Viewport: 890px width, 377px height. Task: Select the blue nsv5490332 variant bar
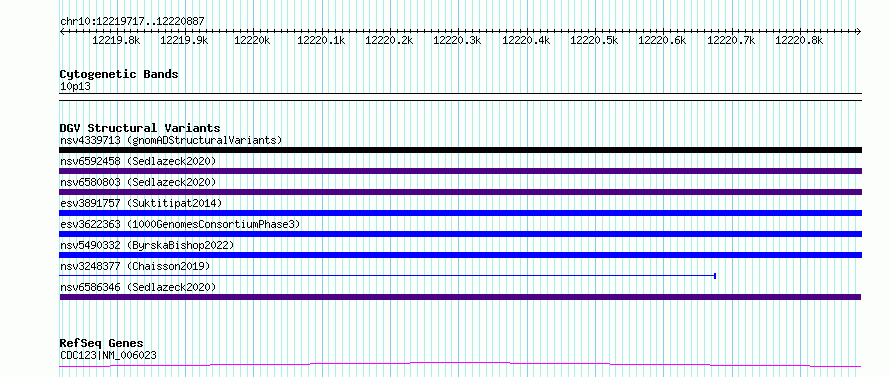pos(460,255)
